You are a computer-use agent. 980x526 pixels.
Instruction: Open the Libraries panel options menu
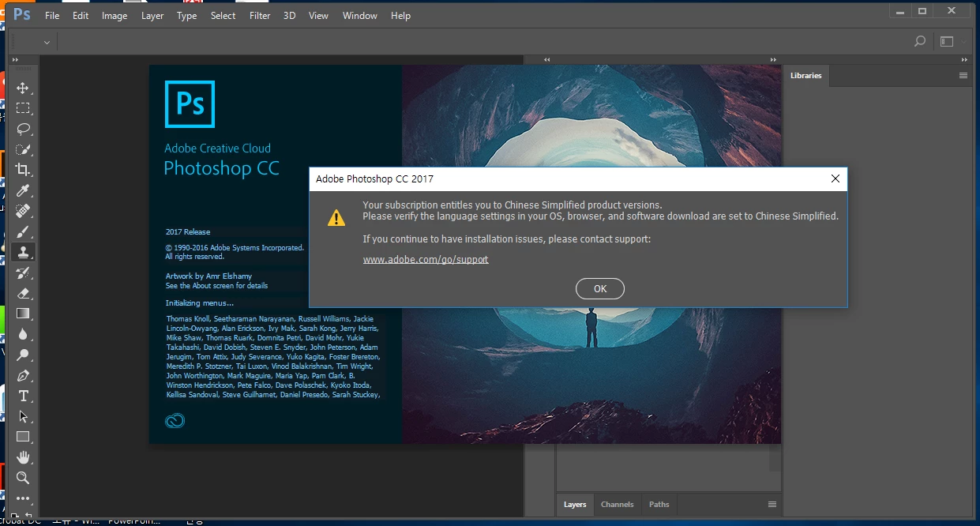click(963, 76)
